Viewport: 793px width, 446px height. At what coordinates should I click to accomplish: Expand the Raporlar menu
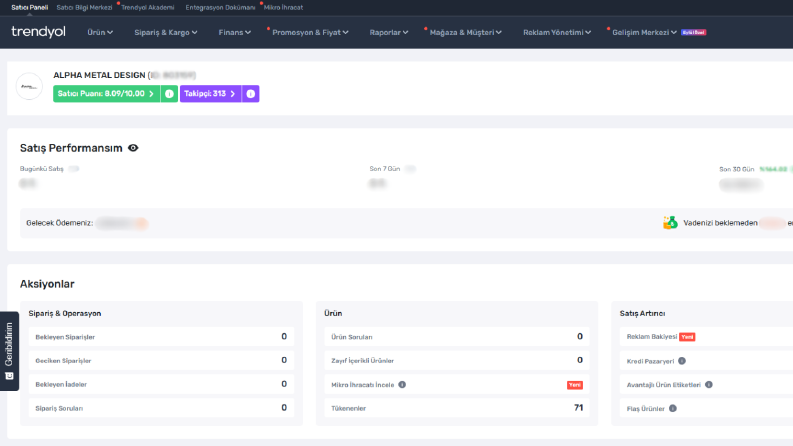pos(388,32)
